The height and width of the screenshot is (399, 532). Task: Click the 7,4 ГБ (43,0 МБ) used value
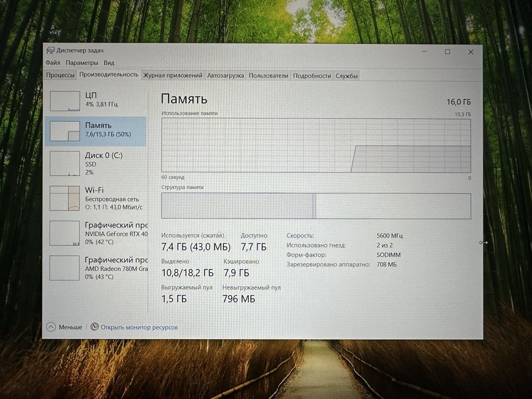(196, 247)
